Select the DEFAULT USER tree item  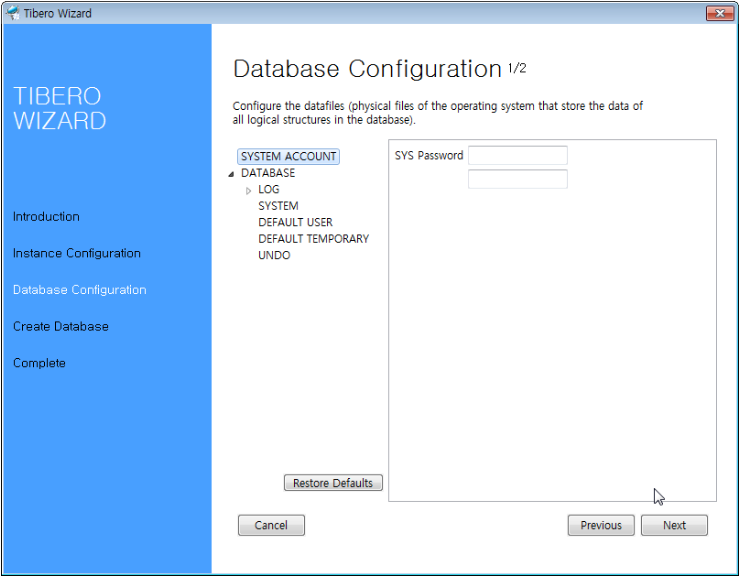(x=295, y=222)
